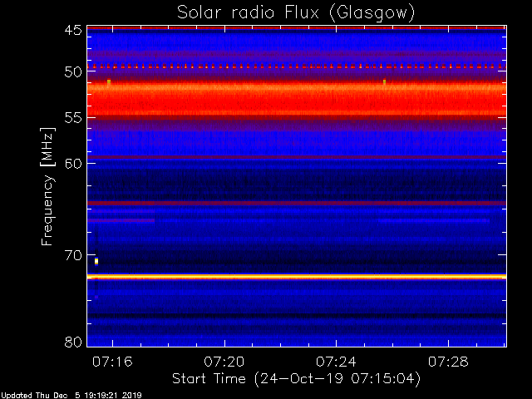Click the 'Frequency [MHz]' axis label
Viewport: 532px width, 399px height.
tap(47, 186)
